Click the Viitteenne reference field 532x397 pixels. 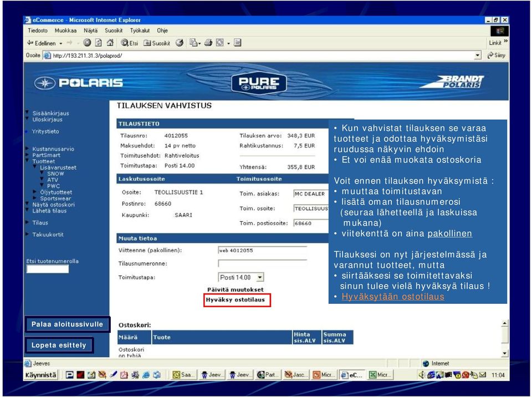[x=262, y=250]
